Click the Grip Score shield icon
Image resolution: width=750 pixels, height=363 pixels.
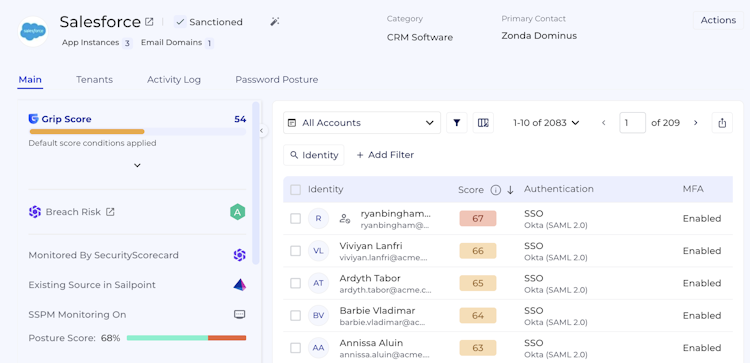(33, 119)
